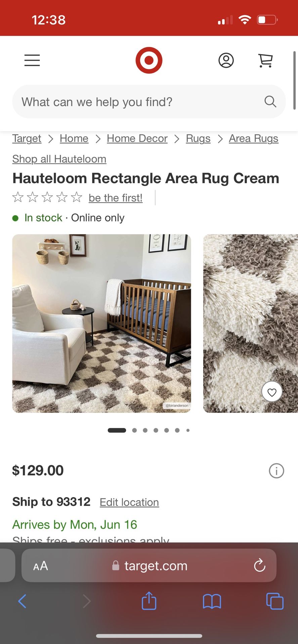Viewport: 298px width, 644px height.
Task: Reload the page in Safari
Action: (x=260, y=566)
